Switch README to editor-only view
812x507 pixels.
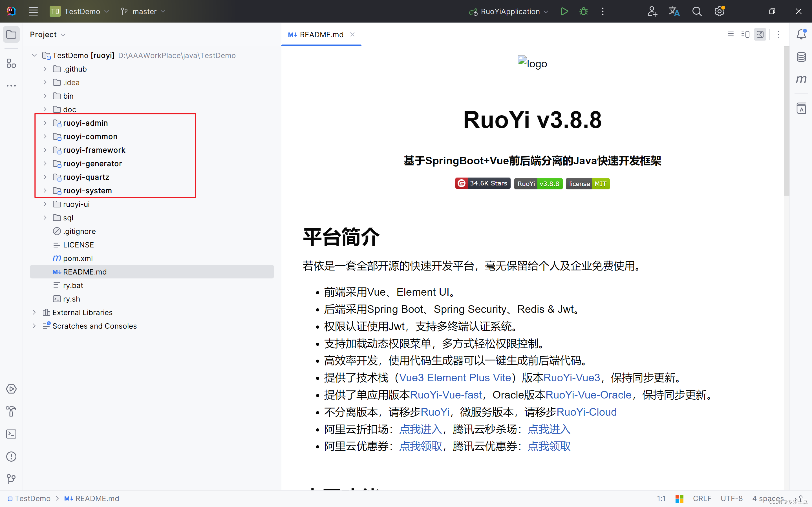[x=731, y=34]
